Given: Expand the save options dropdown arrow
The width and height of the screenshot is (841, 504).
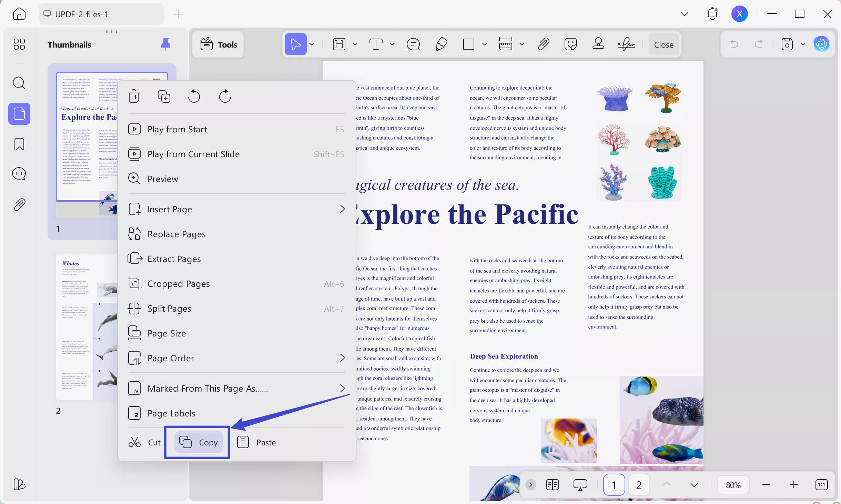Looking at the screenshot, I should (803, 44).
